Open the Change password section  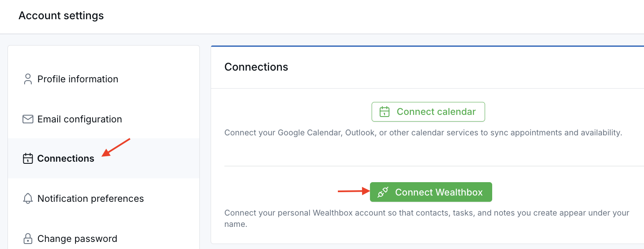tap(77, 238)
